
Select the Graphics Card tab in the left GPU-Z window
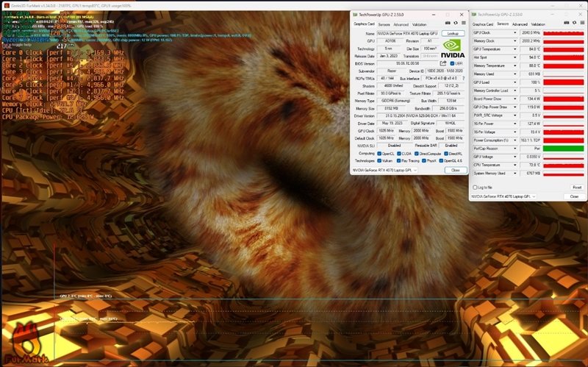[x=364, y=24]
